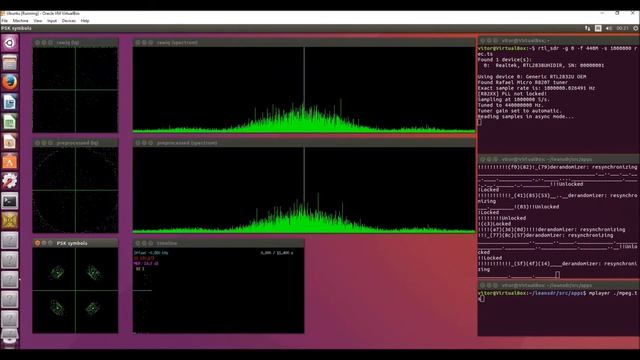Viewport: 640px width, 360px height.
Task: Click 'Found Rafael Micro R820T tuner' line
Action: click(x=523, y=82)
